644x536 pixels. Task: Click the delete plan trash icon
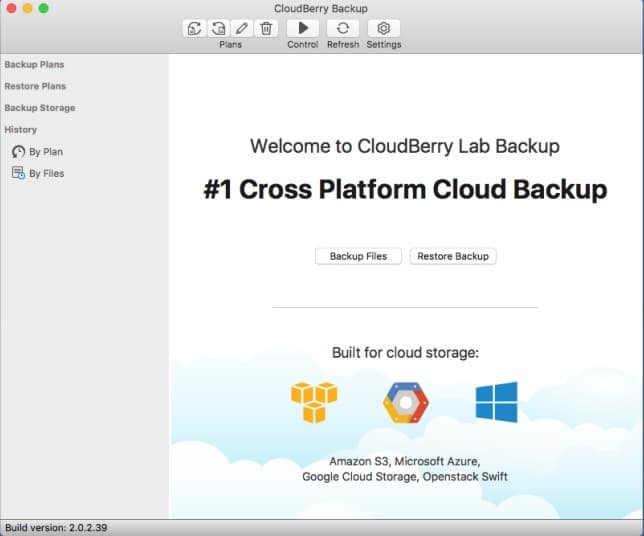(x=266, y=28)
